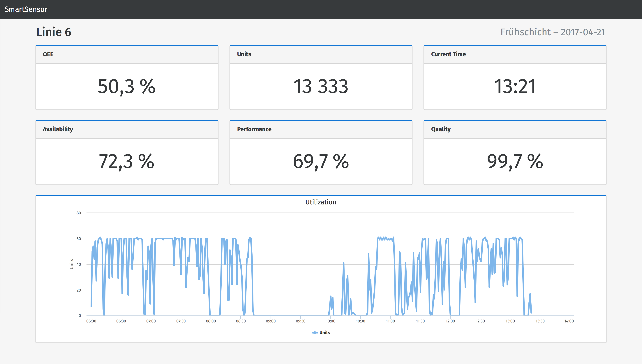Click the 13 333 units value
Screen dimensions: 642x364
click(321, 86)
